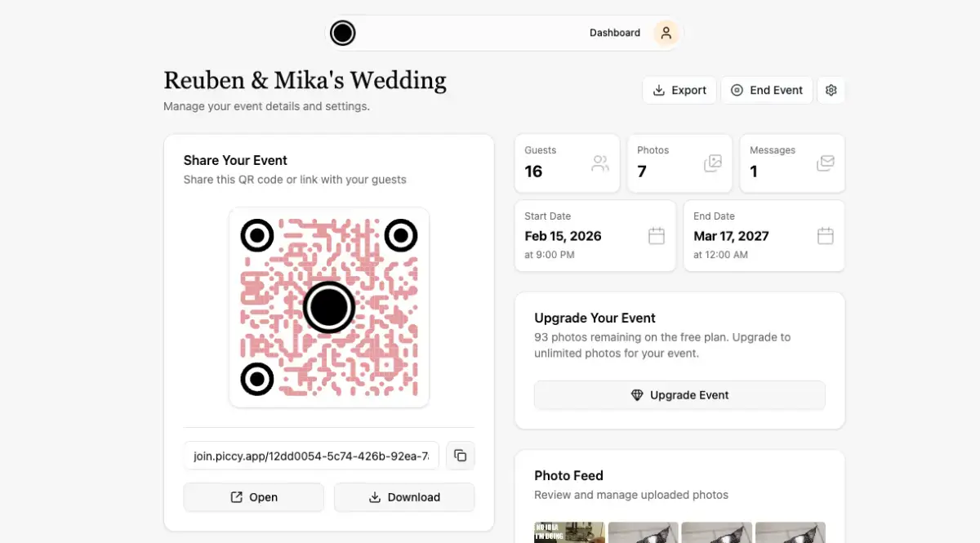980x543 pixels.
Task: Open the fourth photo feed thumbnail
Action: tap(791, 532)
